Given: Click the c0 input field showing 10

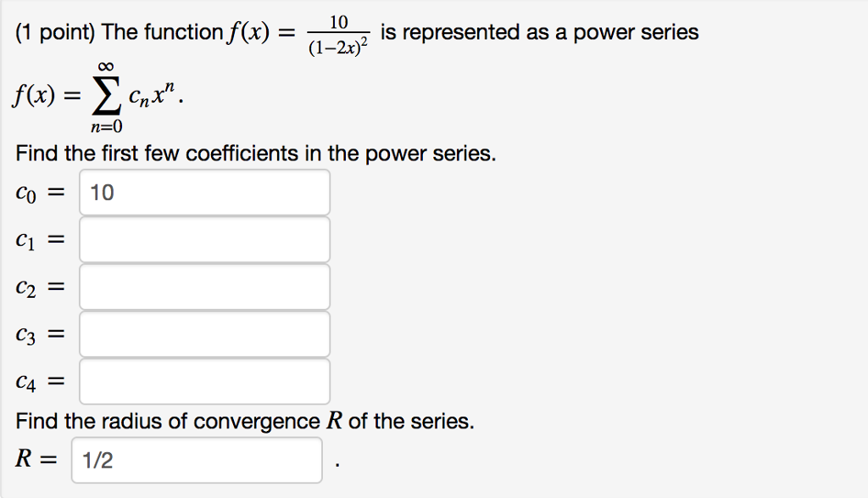Looking at the screenshot, I should click(x=203, y=192).
